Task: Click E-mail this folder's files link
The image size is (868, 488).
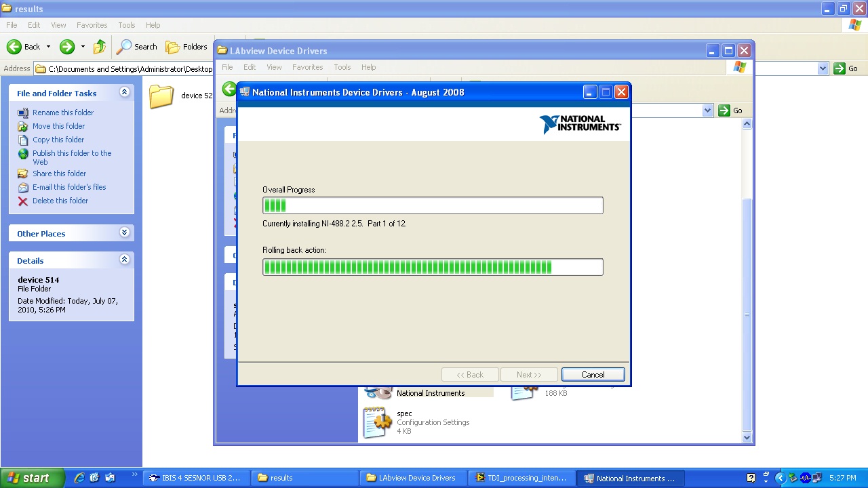Action: click(x=69, y=187)
